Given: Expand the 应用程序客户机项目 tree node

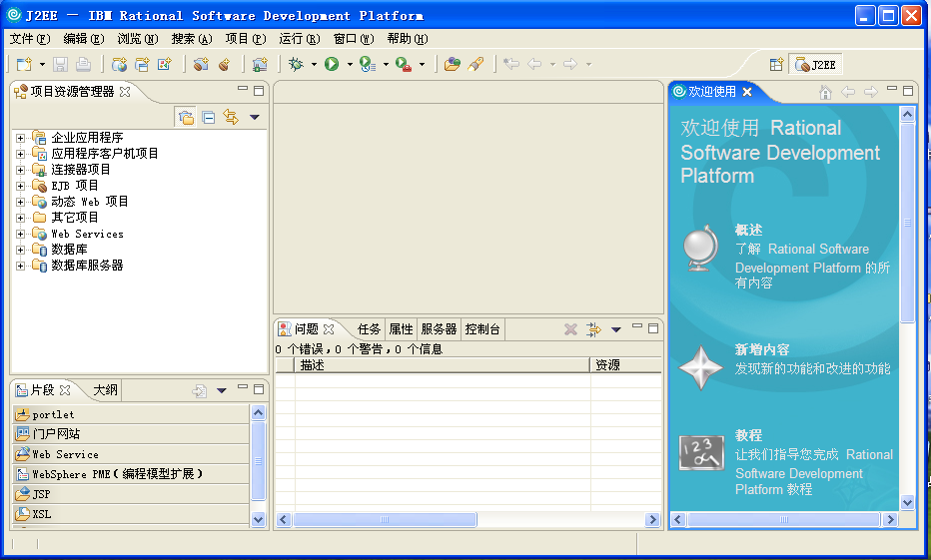Looking at the screenshot, I should [20, 155].
